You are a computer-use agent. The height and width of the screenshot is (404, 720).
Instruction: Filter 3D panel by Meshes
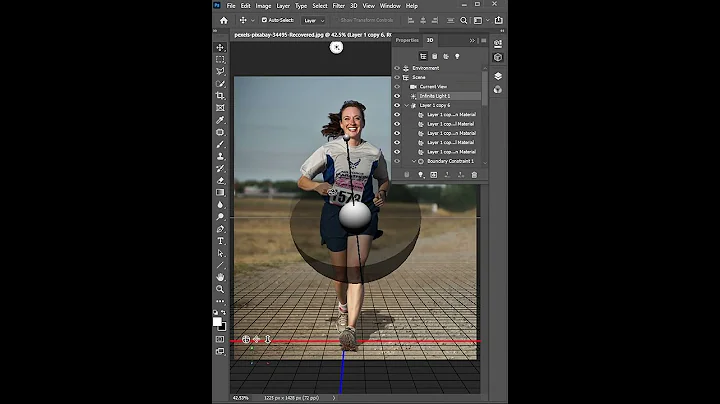pos(434,56)
